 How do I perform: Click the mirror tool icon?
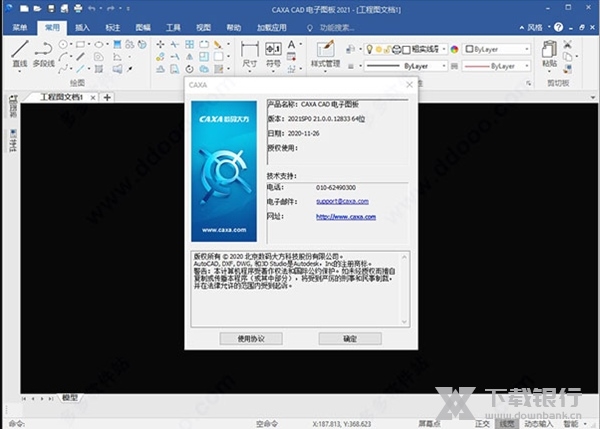(x=189, y=57)
